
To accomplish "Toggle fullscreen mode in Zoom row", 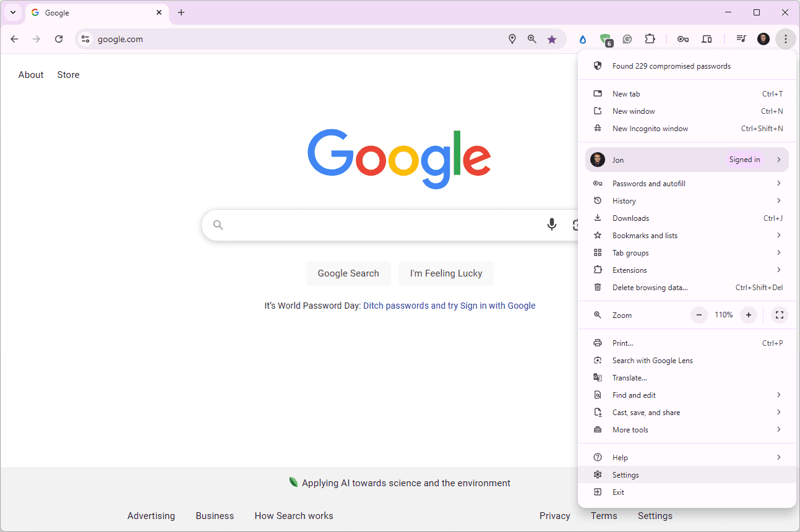I will click(780, 315).
